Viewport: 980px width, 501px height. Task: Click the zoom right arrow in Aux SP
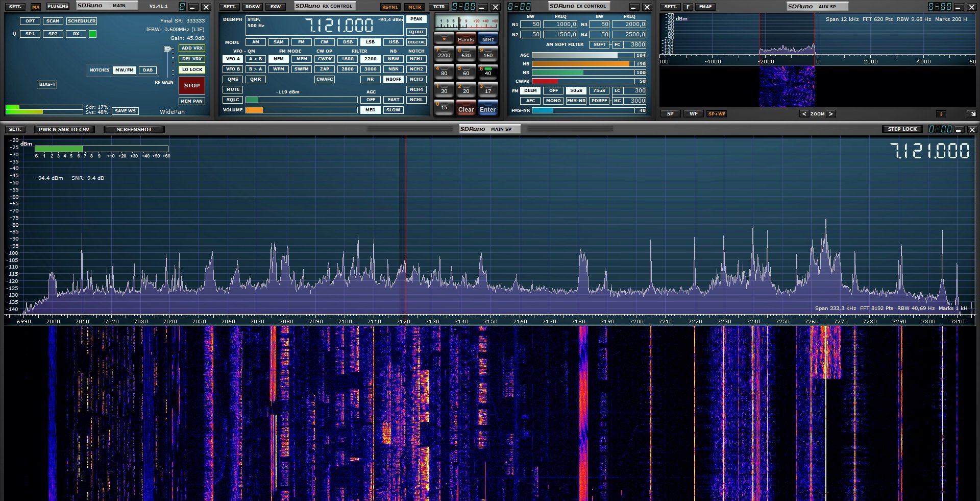click(831, 114)
